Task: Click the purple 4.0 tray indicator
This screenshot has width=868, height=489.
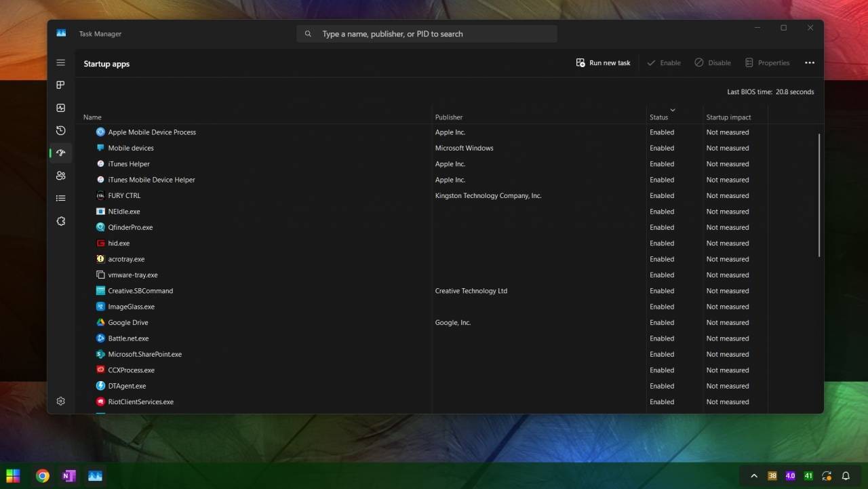Action: click(790, 475)
